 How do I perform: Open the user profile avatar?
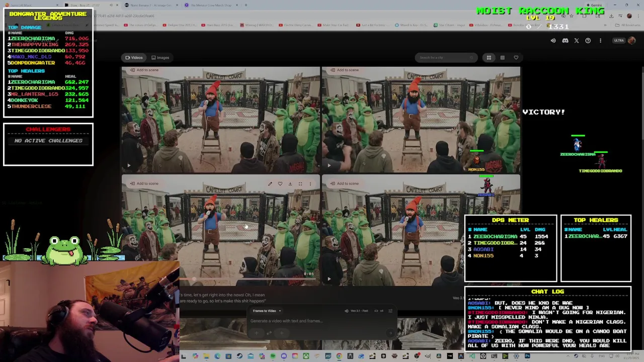coord(632,41)
